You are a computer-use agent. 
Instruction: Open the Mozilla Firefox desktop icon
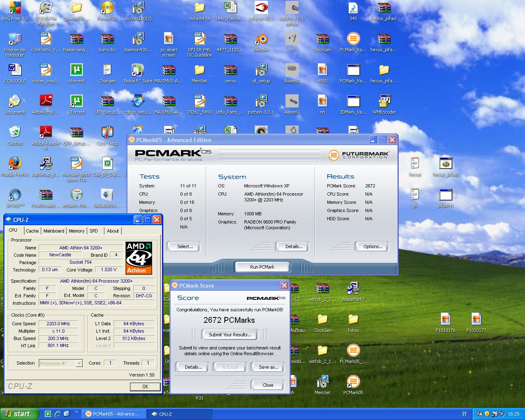click(15, 167)
